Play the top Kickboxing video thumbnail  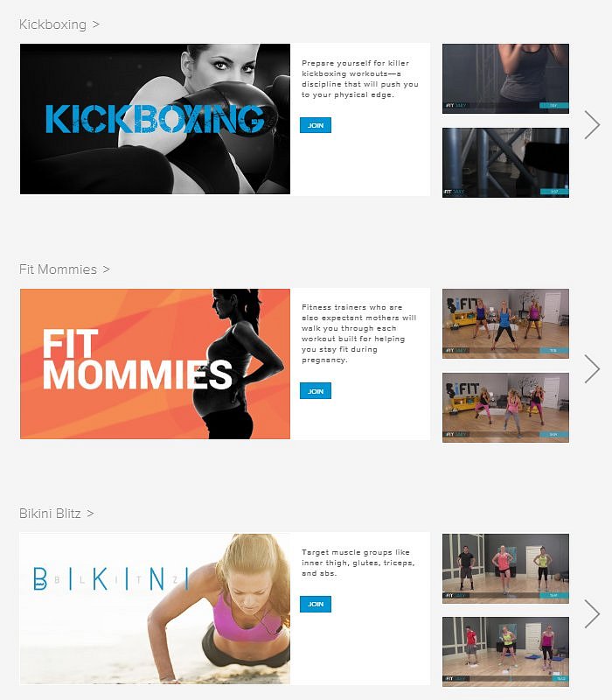pos(505,79)
